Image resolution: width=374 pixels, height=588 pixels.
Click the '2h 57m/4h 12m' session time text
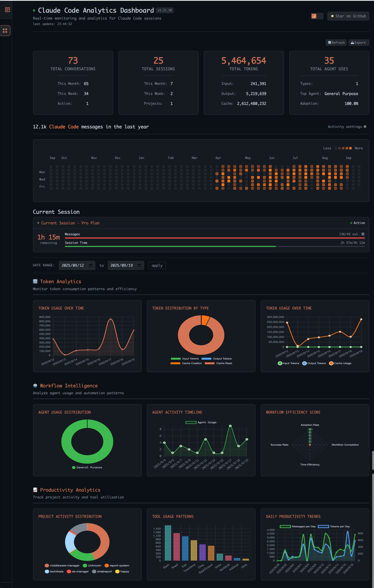click(x=353, y=243)
